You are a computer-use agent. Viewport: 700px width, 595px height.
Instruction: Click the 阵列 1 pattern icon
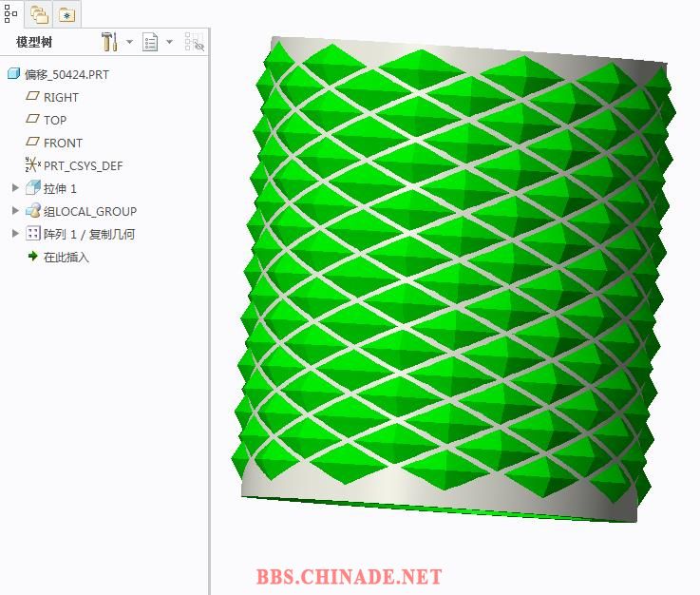[x=33, y=233]
